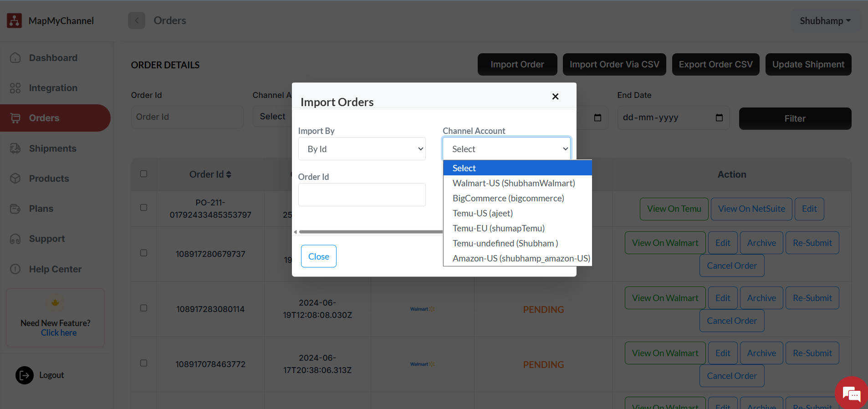Check the box for order 108917283080114
The image size is (868, 409).
[144, 308]
